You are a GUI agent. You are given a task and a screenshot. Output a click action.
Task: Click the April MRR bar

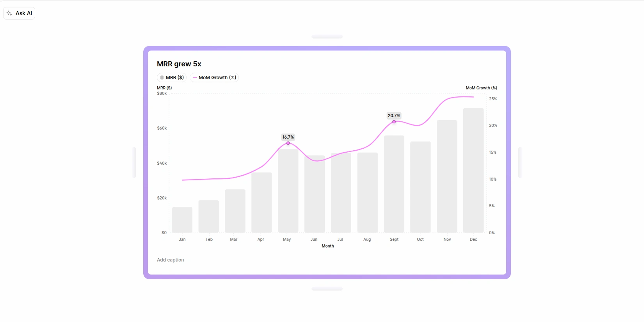[262, 203]
